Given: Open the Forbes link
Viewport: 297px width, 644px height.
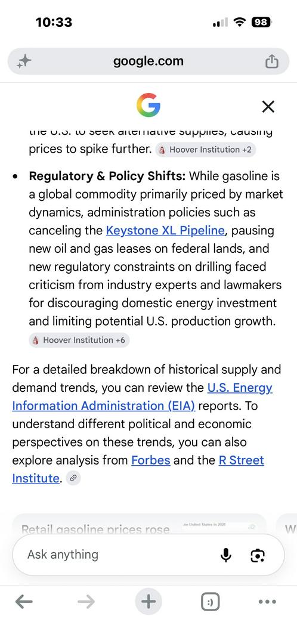Looking at the screenshot, I should 151,460.
